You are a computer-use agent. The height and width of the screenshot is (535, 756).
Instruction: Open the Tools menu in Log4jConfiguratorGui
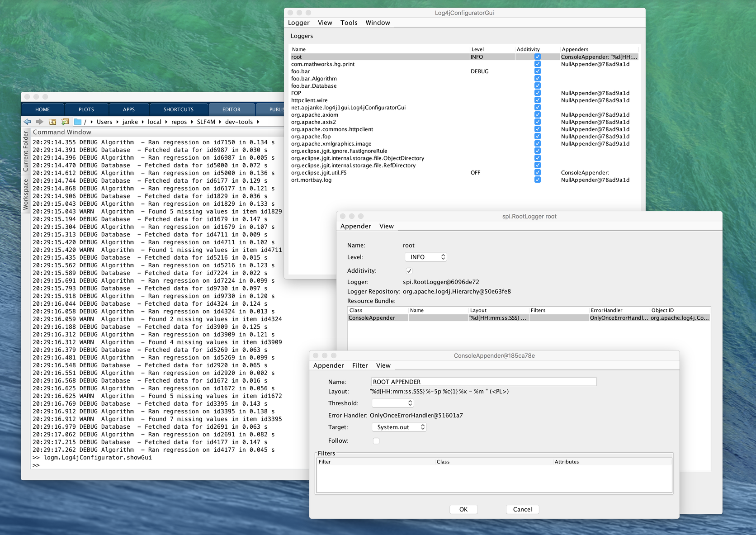coord(349,23)
